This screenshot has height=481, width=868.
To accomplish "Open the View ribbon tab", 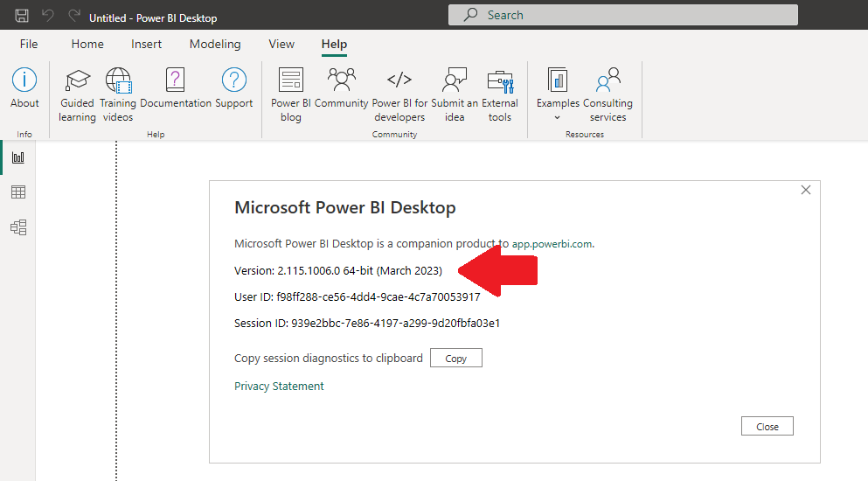I will [x=281, y=44].
